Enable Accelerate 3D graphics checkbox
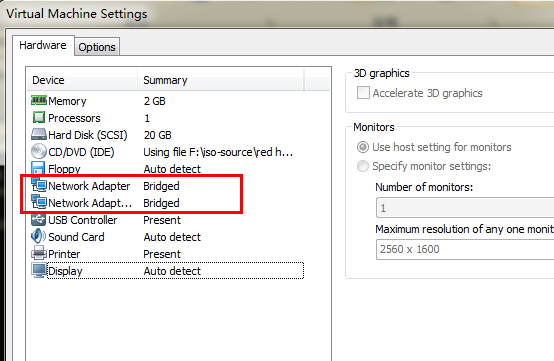This screenshot has height=361, width=554. [363, 93]
